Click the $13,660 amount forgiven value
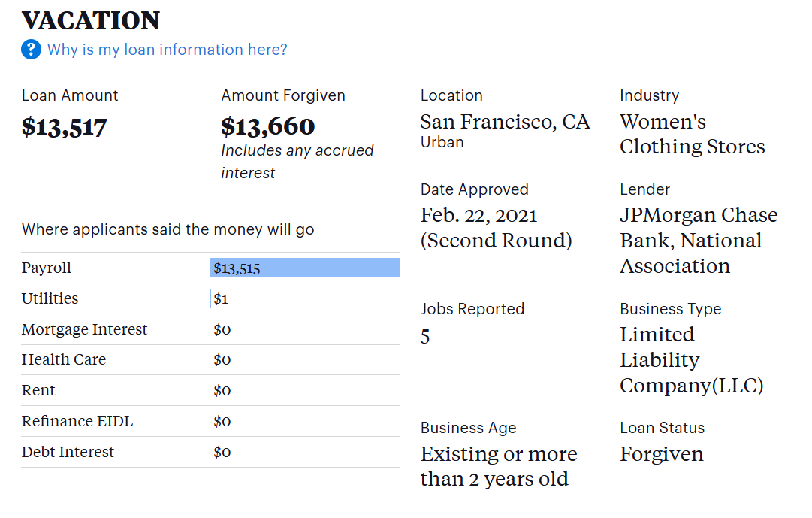This screenshot has width=812, height=518. pos(268,126)
